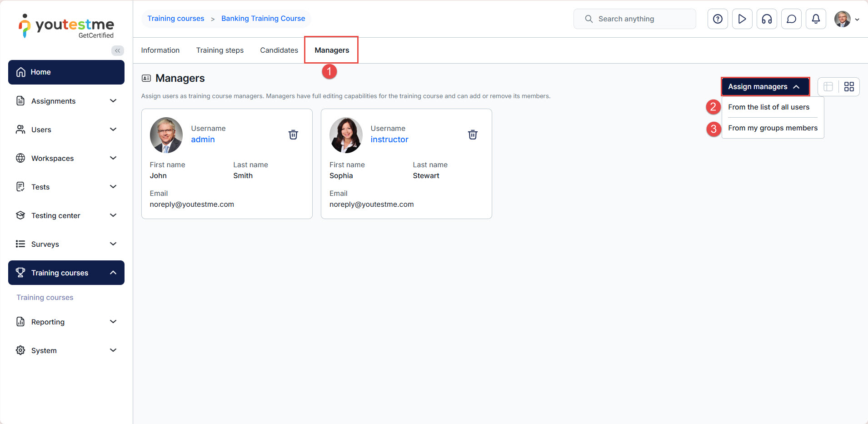868x424 pixels.
Task: Open the help question mark icon
Action: point(718,19)
